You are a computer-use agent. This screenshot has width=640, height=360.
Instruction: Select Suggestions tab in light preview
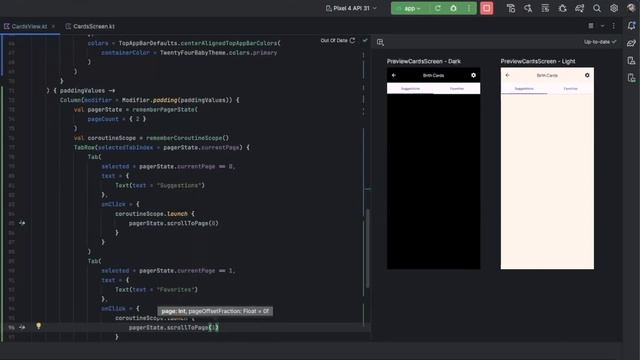pyautogui.click(x=524, y=89)
